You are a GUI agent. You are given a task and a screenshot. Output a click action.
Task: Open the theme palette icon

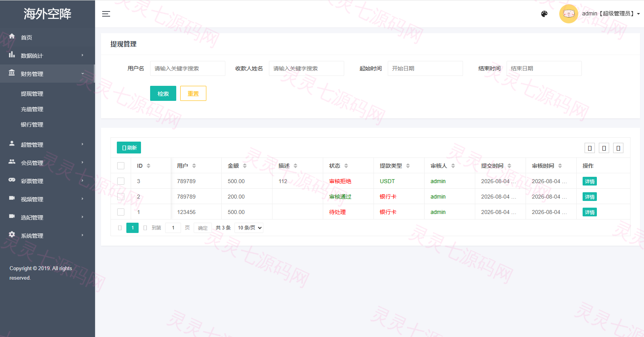click(544, 14)
